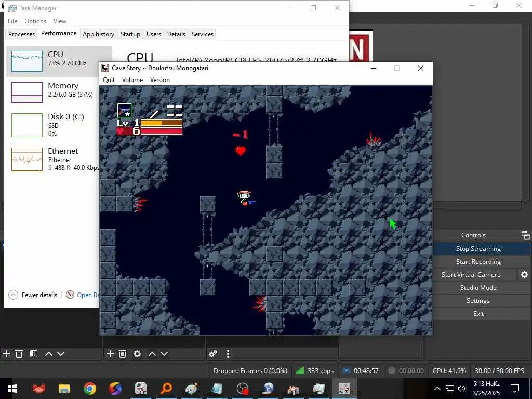
Task: Open Task Manager View menu
Action: [x=60, y=21]
